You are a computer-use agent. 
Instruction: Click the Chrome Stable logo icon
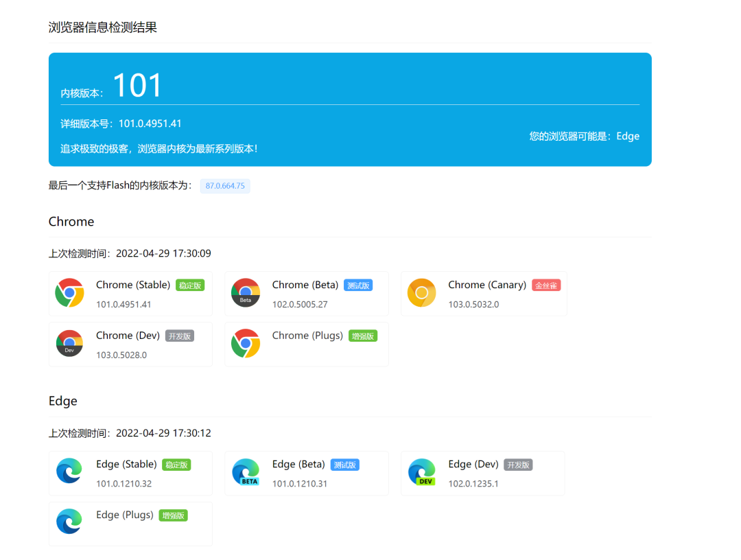[69, 293]
